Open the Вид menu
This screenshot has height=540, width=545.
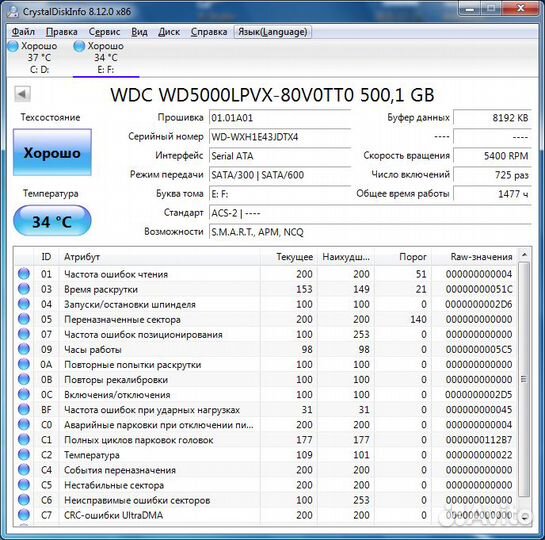[139, 32]
